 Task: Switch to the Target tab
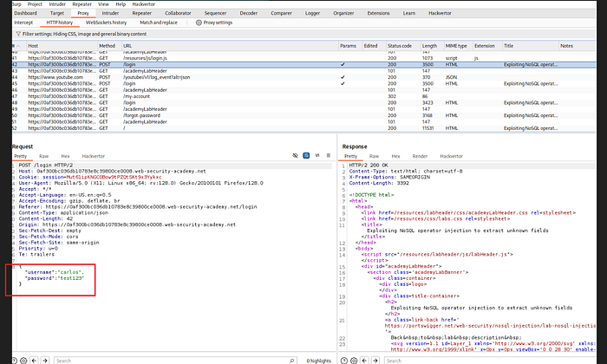coord(57,13)
